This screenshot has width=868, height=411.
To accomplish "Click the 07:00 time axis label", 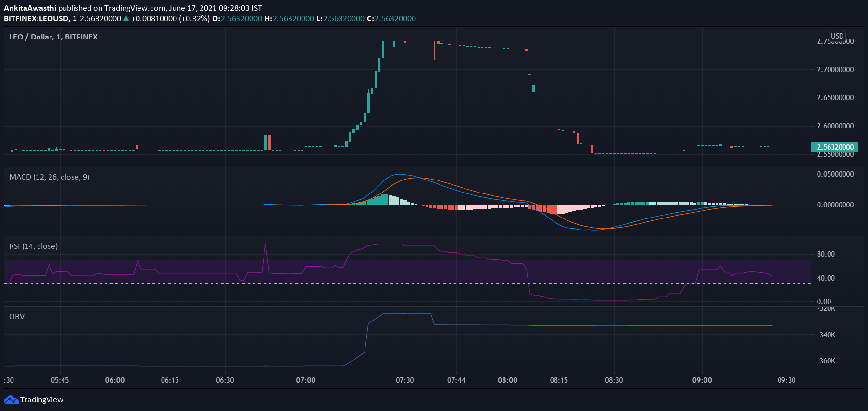I will 305,380.
